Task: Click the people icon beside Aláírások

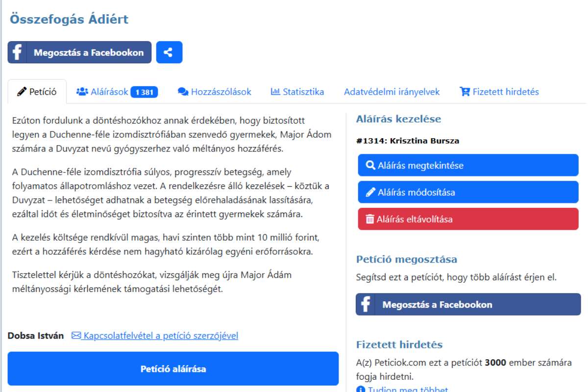Action: pos(82,92)
